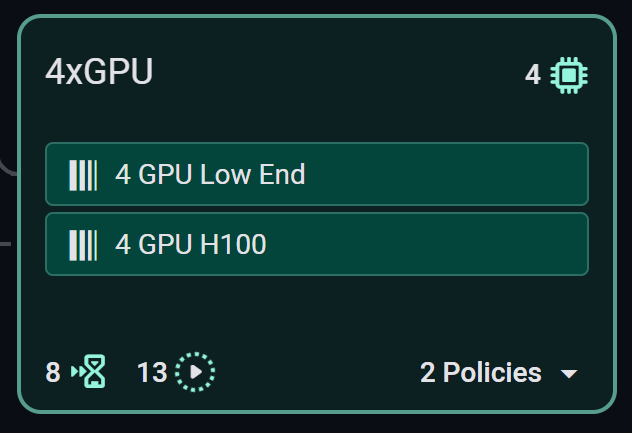Image resolution: width=632 pixels, height=433 pixels.
Task: Click the running count number 13
Action: tap(152, 373)
